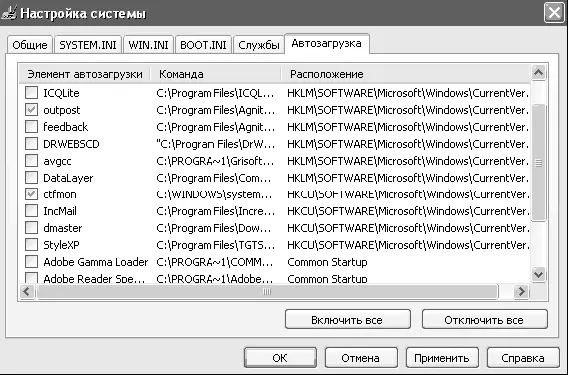Viewport: 568px width, 375px height.
Task: Uncheck the outpost startup item
Action: 32,110
